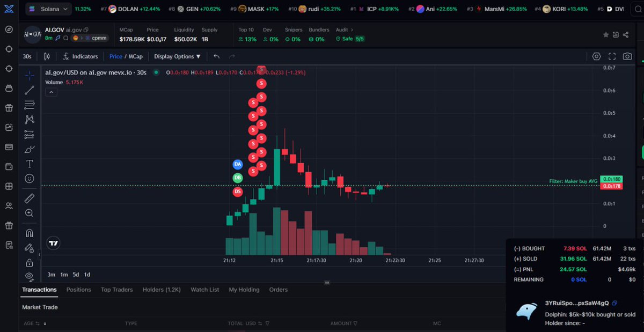Select the 5d time range
Screen dimensions: 644x332
click(x=76, y=275)
